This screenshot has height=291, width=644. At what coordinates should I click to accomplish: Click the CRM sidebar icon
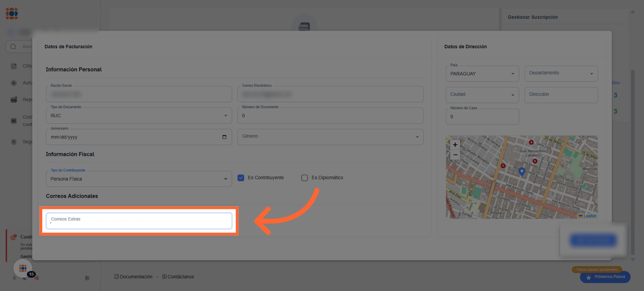(x=14, y=66)
